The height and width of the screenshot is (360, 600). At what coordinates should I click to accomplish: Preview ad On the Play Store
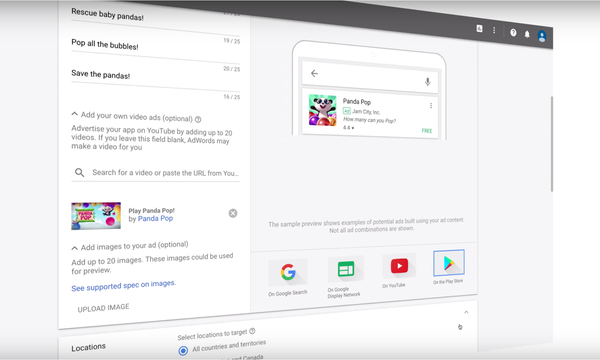click(448, 267)
